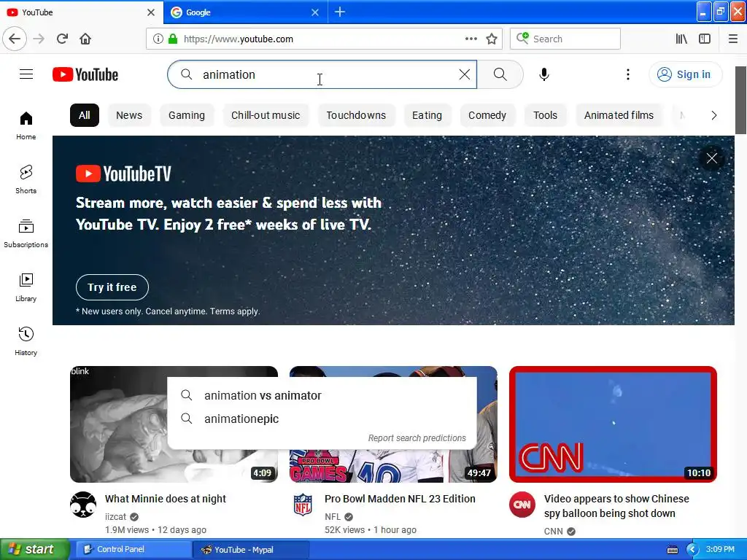Screen dimensions: 747x560
Task: Open a new browser tab
Action: coord(340,12)
